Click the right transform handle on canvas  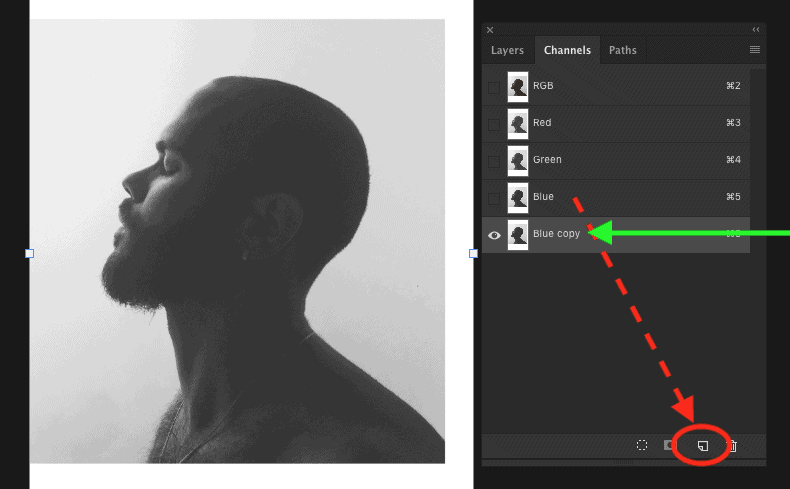pyautogui.click(x=473, y=253)
